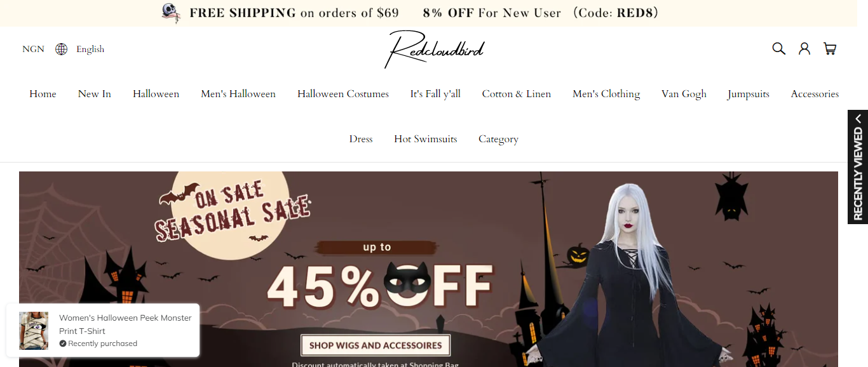868x367 pixels.
Task: Click the Redcloudbird logo
Action: [x=434, y=49]
